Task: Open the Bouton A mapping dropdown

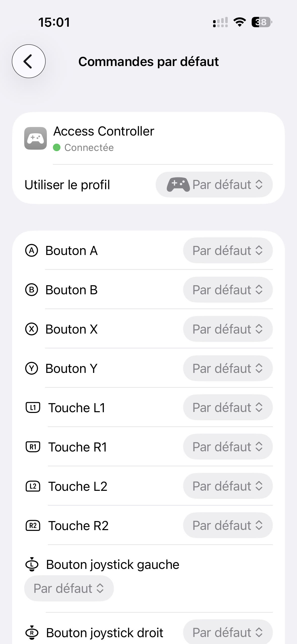Action: (228, 251)
